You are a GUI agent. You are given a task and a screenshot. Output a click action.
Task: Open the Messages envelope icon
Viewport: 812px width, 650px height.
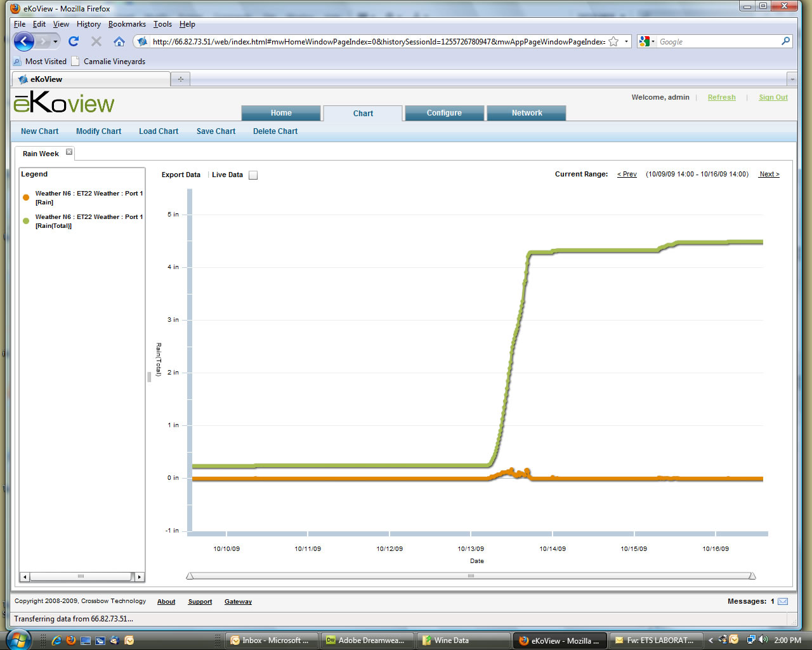point(783,601)
